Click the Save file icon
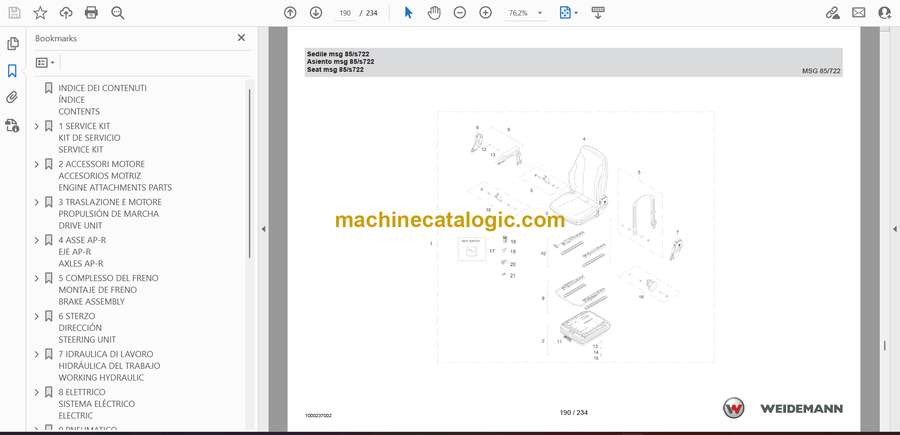900x435 pixels. click(14, 13)
